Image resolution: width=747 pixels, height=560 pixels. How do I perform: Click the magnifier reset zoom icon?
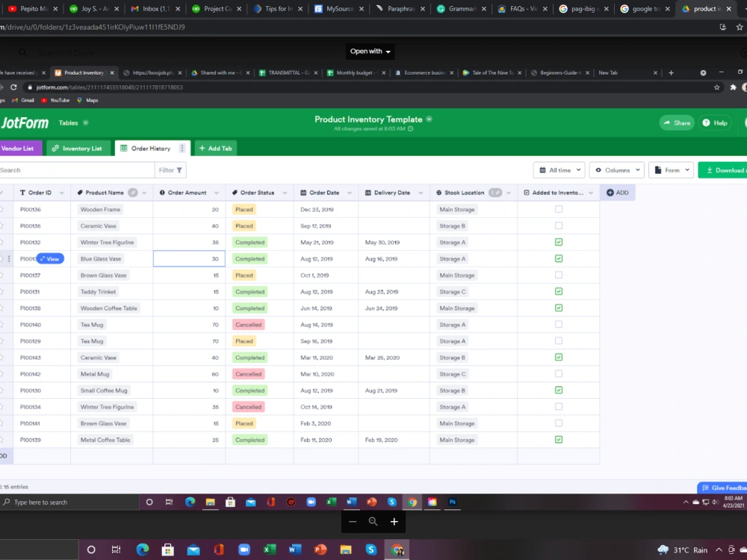tap(373, 521)
